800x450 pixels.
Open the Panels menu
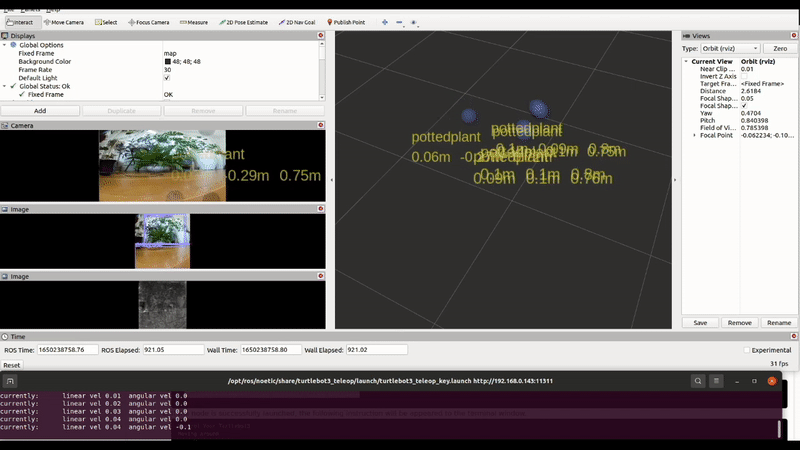30,10
